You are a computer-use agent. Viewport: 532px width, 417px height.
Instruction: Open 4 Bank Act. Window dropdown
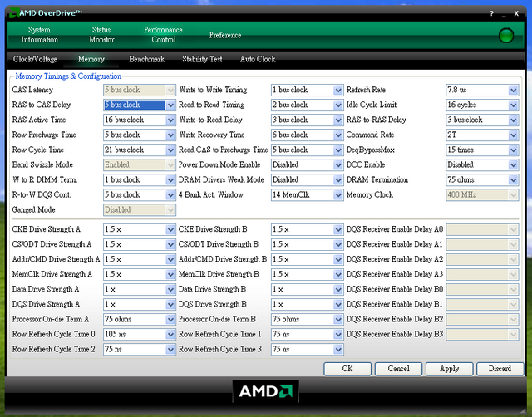pyautogui.click(x=307, y=194)
